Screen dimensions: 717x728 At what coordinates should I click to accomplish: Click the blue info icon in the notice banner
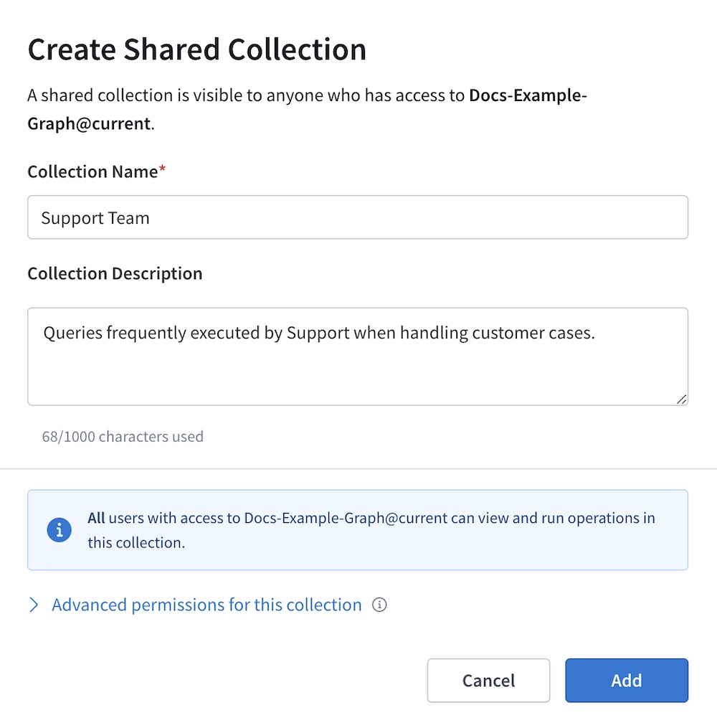[x=60, y=530]
